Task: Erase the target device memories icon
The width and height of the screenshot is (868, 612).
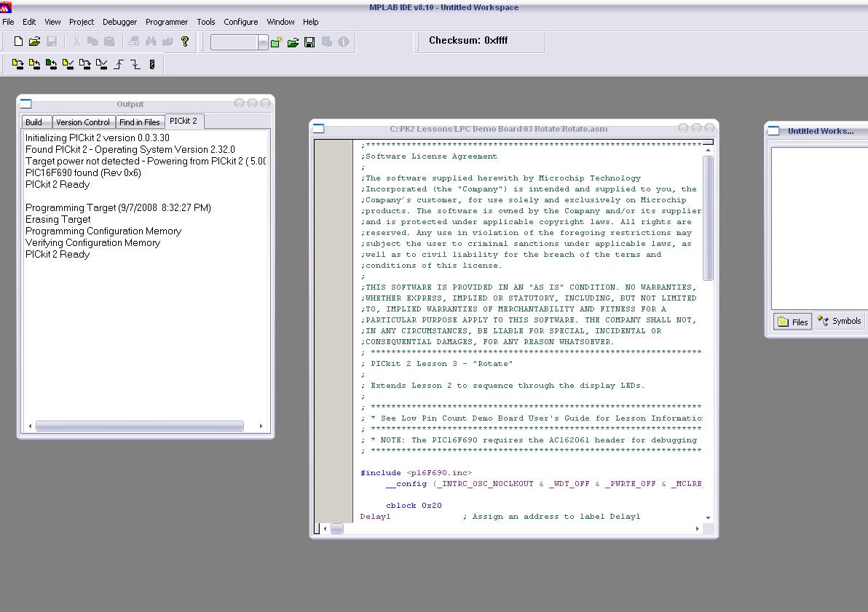Action: [84, 64]
